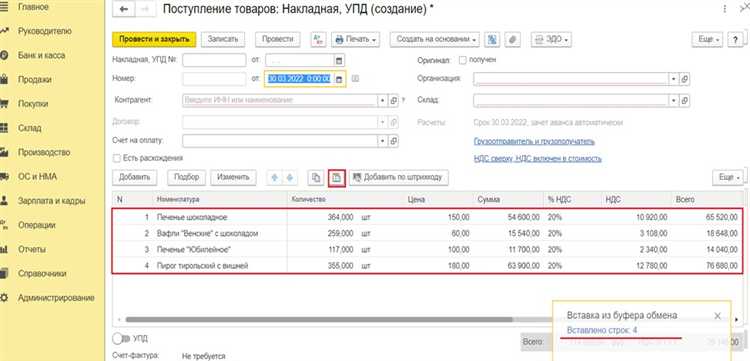Open the table's Еще menu
Screen dimensions: 750x361
coord(728,177)
